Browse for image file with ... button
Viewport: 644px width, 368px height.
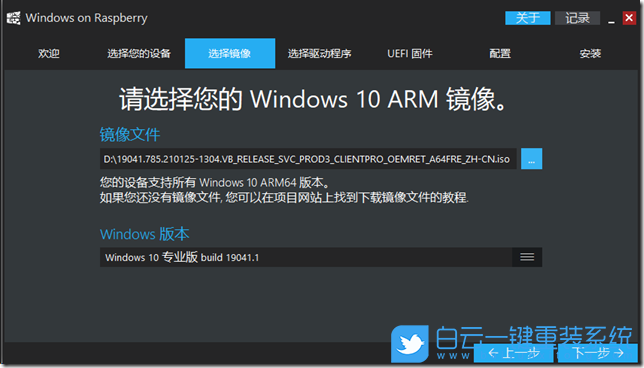coord(531,159)
